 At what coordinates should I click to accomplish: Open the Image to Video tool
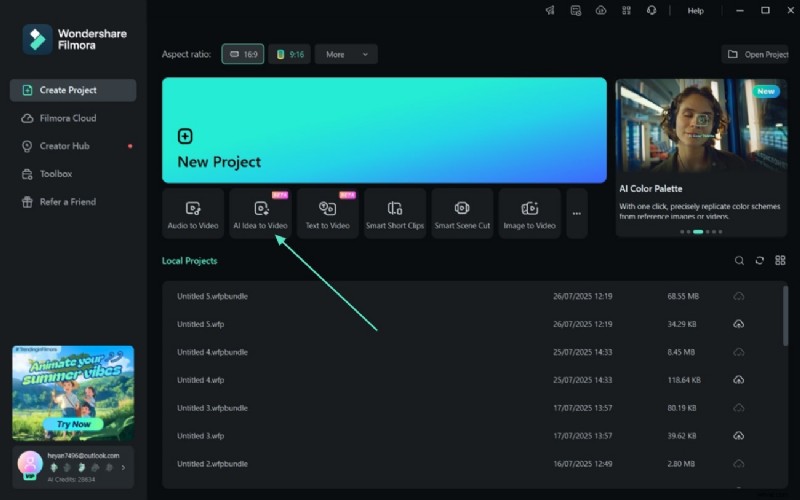point(530,213)
